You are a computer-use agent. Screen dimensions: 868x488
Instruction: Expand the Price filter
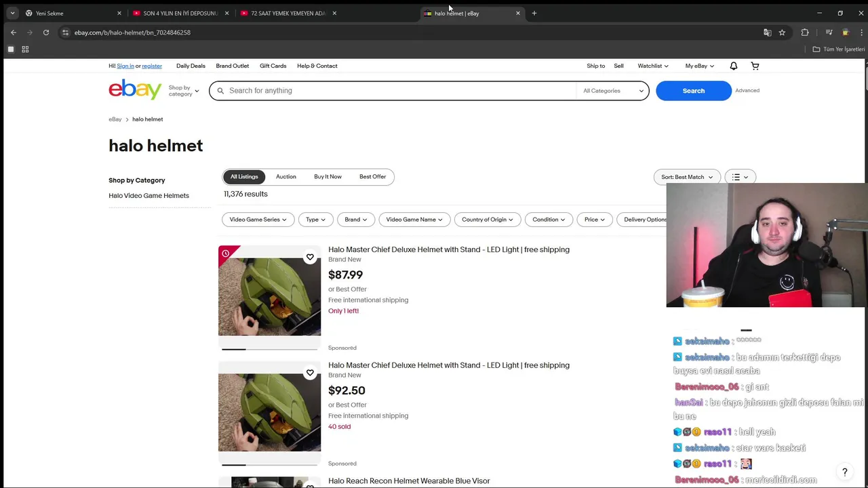[x=595, y=220]
